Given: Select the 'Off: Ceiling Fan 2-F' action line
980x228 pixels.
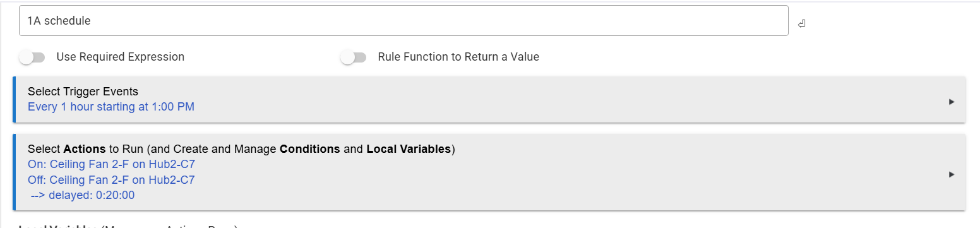Looking at the screenshot, I should coord(111,180).
